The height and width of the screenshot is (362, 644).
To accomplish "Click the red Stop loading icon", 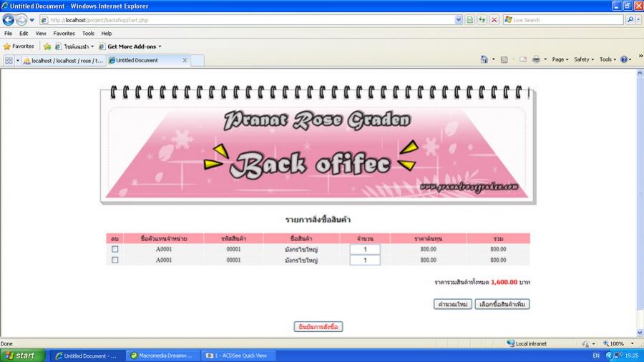I will pos(494,20).
